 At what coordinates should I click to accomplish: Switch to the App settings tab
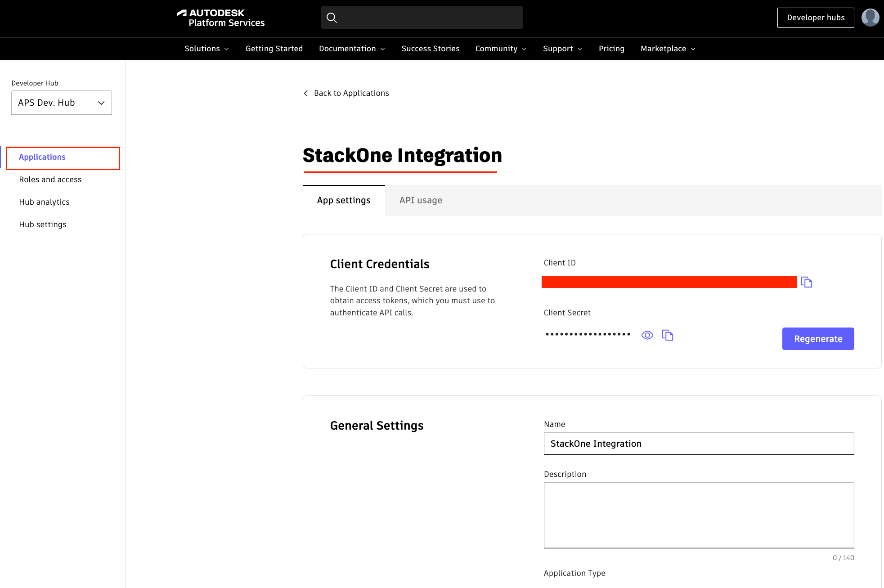pos(344,201)
